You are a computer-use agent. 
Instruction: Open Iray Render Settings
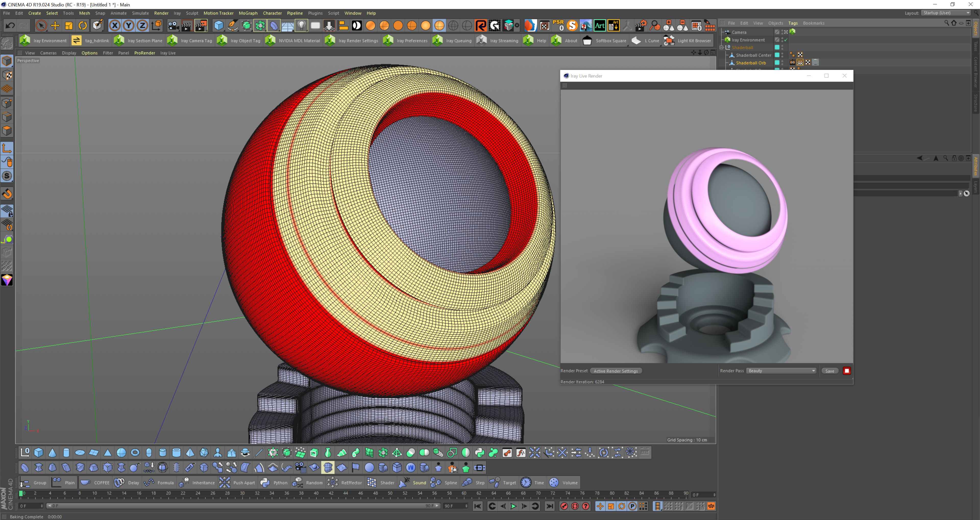[352, 40]
